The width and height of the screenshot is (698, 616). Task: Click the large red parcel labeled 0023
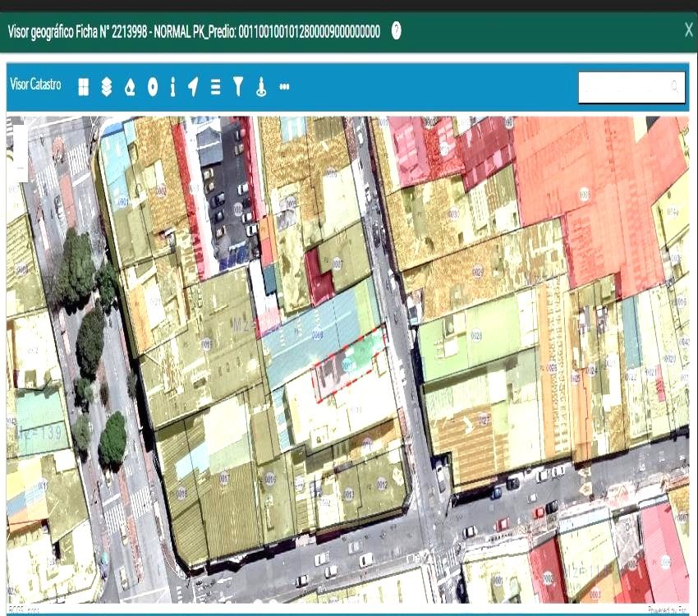584,195
